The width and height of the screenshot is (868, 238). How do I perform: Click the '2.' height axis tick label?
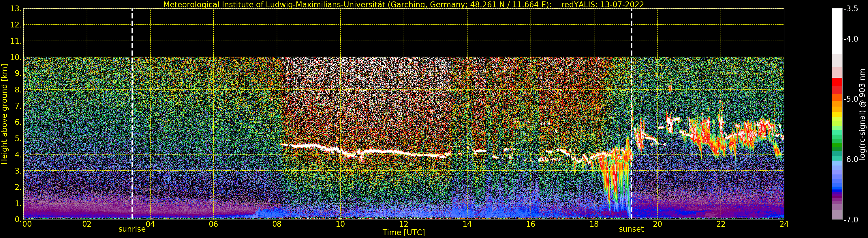(18, 187)
